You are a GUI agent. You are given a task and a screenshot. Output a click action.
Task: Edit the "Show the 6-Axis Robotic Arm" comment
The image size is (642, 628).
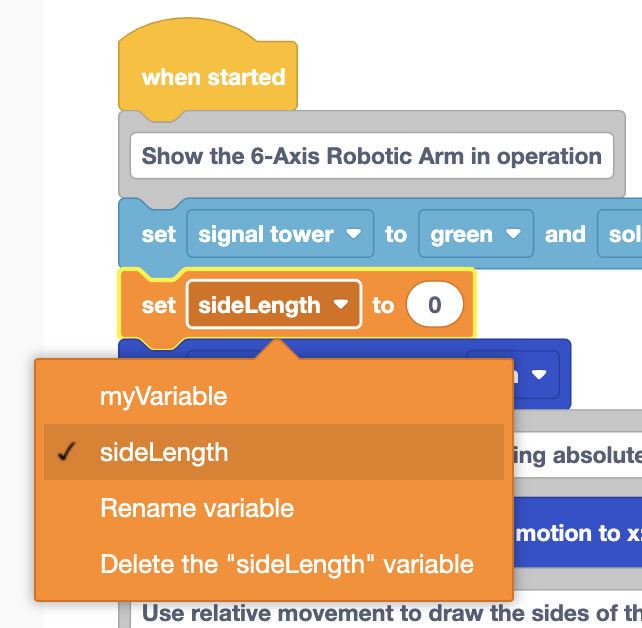point(372,156)
